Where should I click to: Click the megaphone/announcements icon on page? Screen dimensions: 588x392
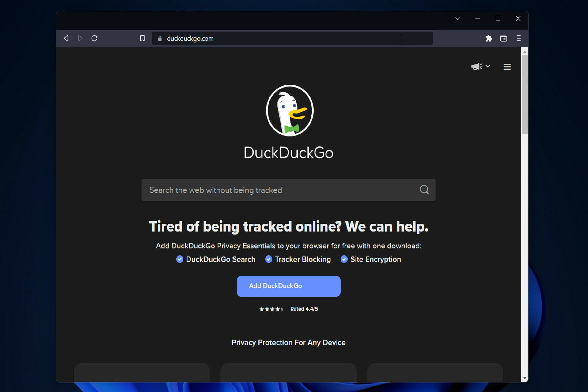477,66
